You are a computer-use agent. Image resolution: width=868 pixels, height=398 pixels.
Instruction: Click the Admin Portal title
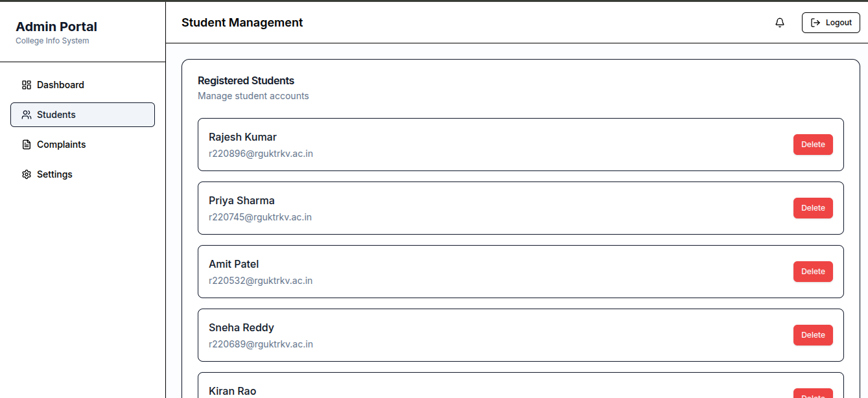(x=56, y=27)
